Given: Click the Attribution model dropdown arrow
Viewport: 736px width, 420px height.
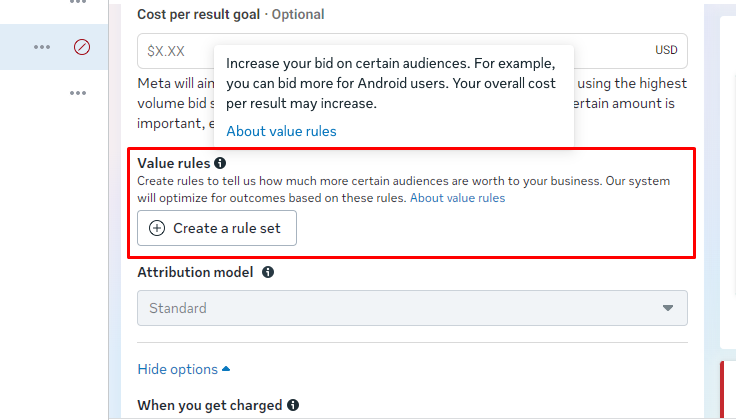Looking at the screenshot, I should click(x=668, y=308).
